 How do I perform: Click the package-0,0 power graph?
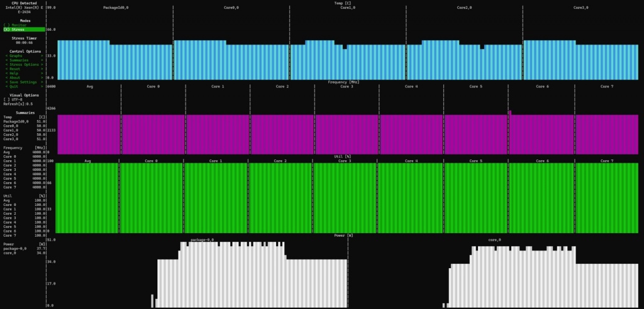pos(252,276)
